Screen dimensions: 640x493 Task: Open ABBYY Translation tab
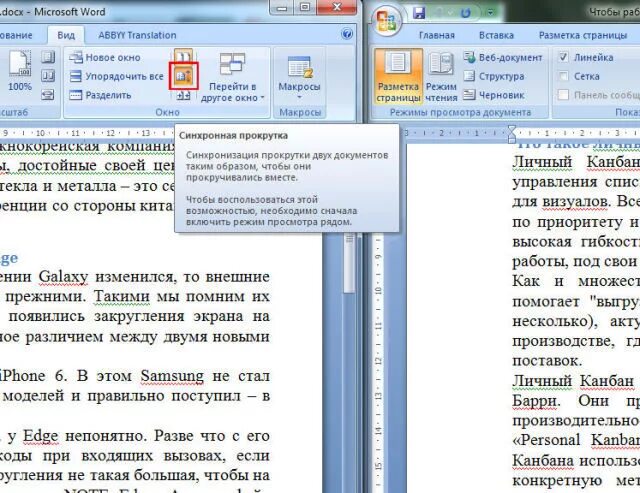pos(137,35)
